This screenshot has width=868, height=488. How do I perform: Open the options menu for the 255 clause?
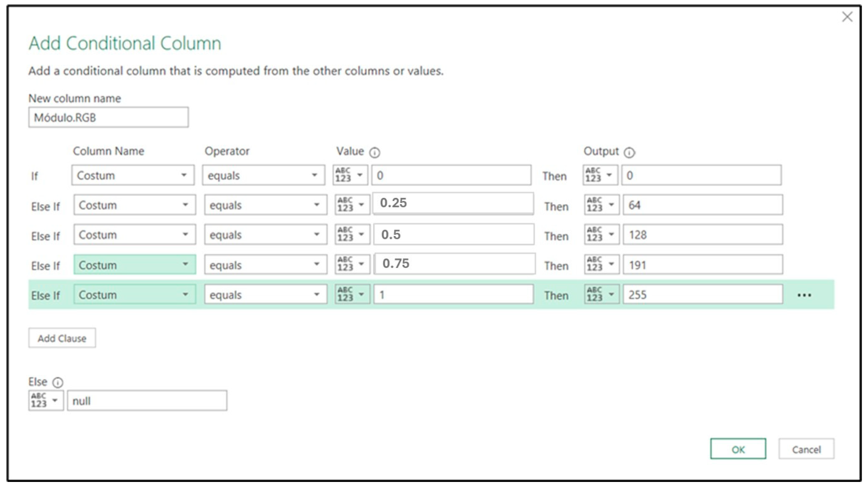click(804, 295)
